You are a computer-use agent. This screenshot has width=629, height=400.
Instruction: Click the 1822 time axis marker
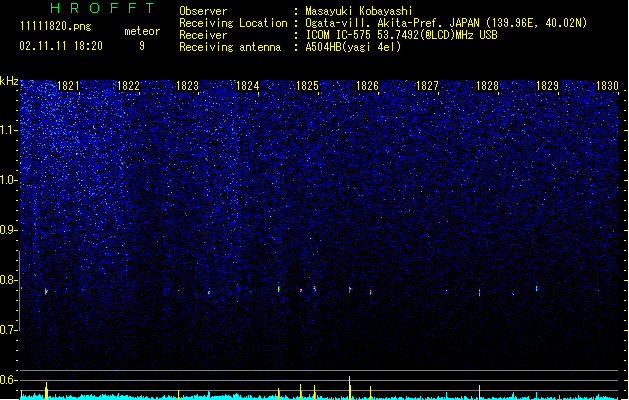pos(128,86)
